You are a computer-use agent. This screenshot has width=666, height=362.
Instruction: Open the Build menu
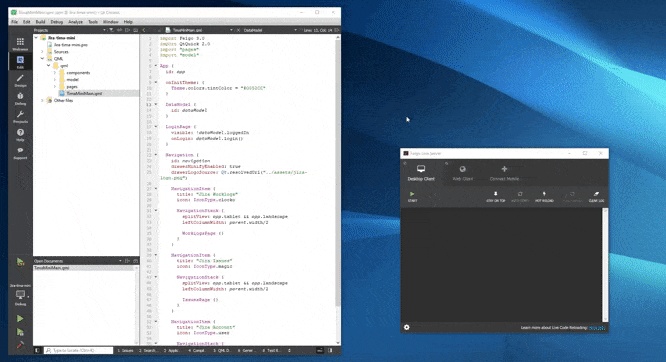pyautogui.click(x=40, y=22)
